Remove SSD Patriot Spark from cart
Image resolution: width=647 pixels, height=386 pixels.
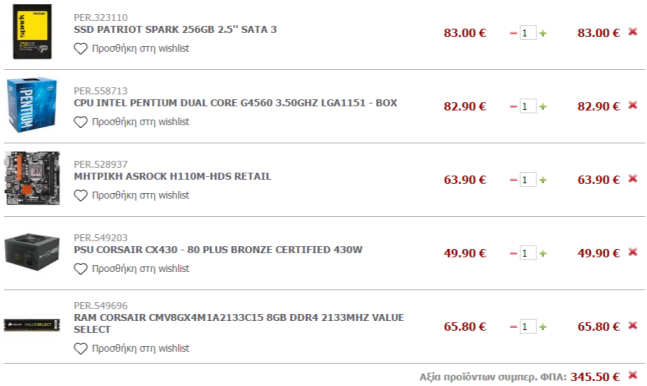coord(633,32)
